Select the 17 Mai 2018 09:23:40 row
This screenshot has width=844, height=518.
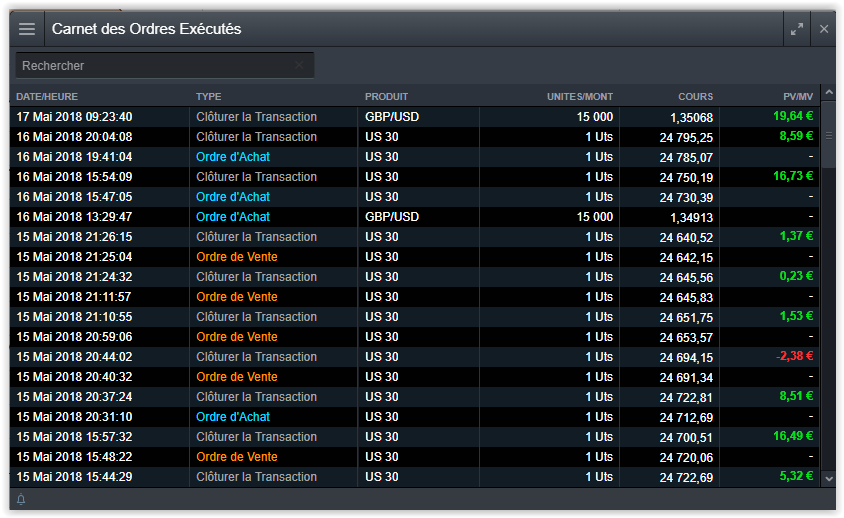coord(414,117)
